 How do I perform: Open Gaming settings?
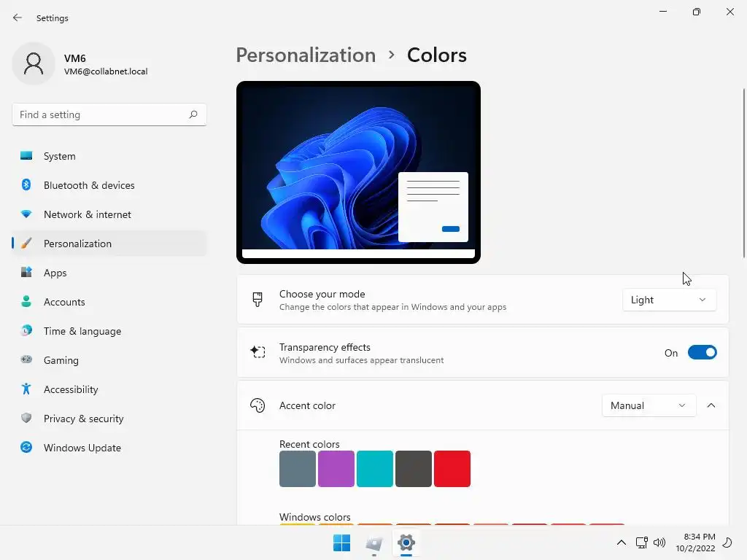(x=109, y=360)
